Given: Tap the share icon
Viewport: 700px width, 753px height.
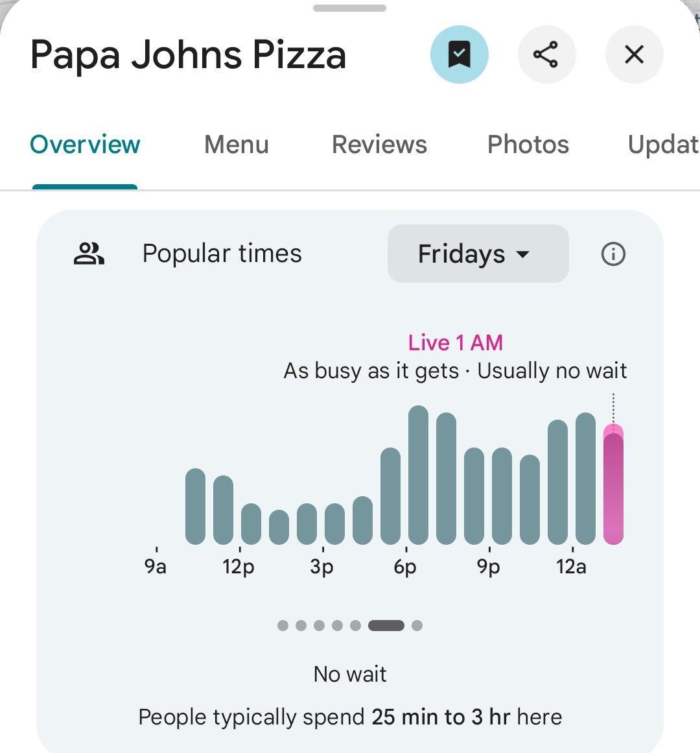Looking at the screenshot, I should pyautogui.click(x=546, y=54).
